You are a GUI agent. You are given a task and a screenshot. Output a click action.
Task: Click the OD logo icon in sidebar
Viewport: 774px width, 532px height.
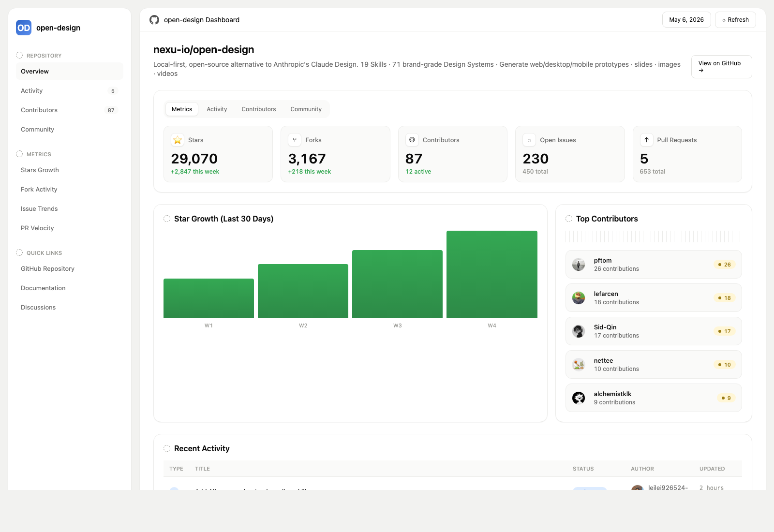point(24,28)
